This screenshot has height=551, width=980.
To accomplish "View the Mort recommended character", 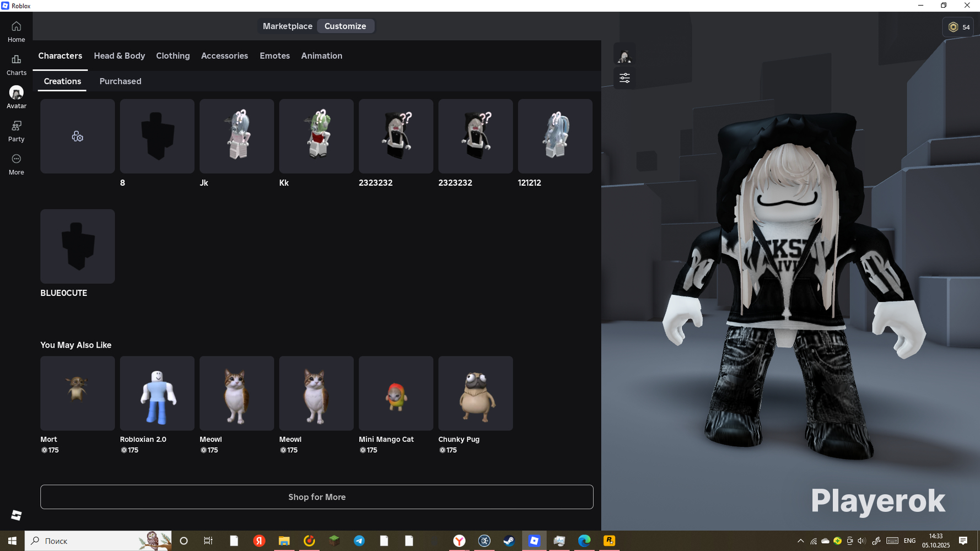I will (x=78, y=393).
